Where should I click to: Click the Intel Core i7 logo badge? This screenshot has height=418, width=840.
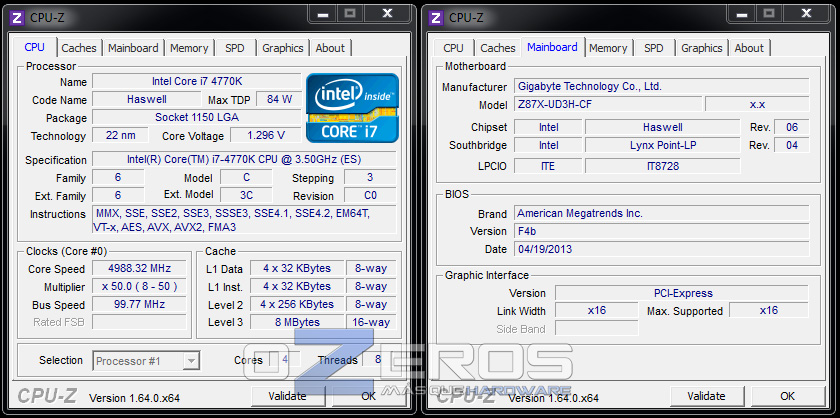pyautogui.click(x=352, y=108)
